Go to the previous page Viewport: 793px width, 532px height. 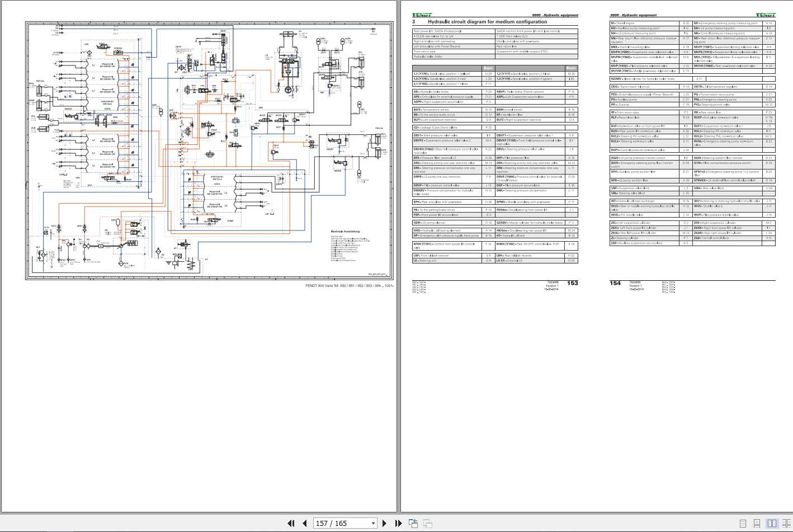[305, 523]
